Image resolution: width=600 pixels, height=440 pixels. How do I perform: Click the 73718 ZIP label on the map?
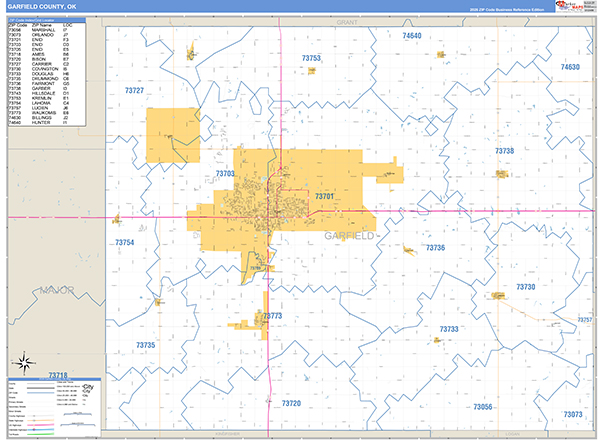click(58, 375)
